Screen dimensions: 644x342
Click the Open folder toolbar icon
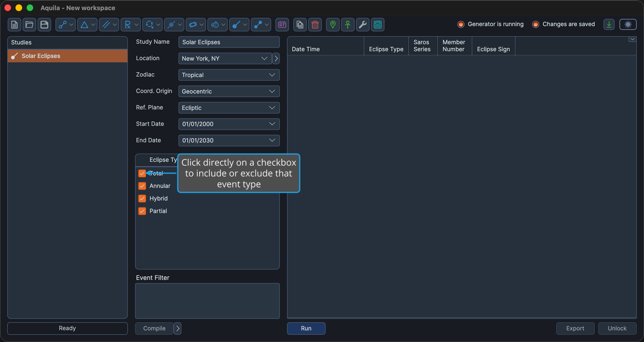[x=29, y=25]
